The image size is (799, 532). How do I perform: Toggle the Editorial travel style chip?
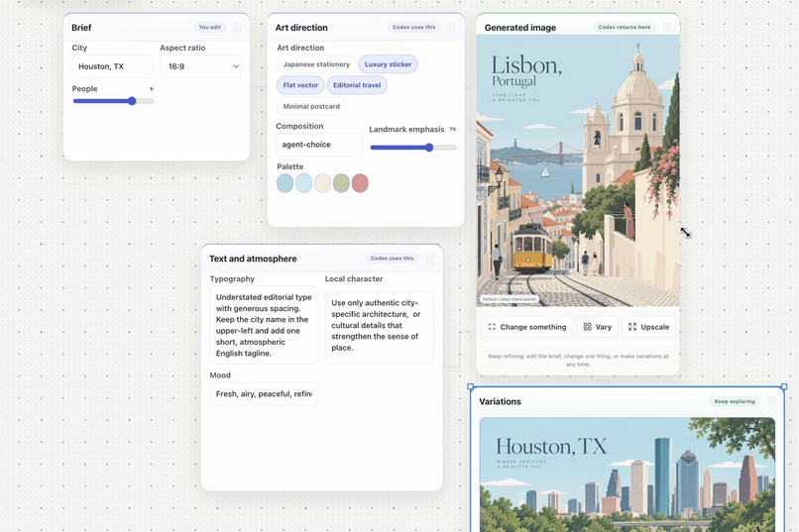[x=357, y=85]
